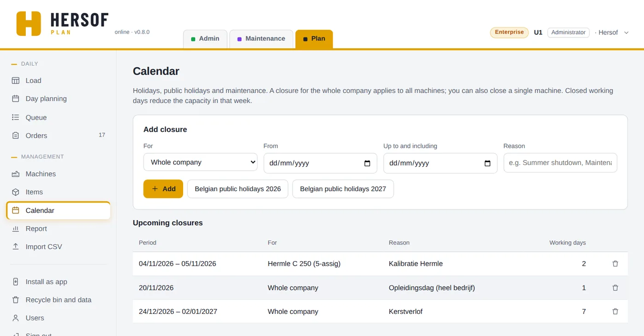This screenshot has width=644, height=336.
Task: Switch to the Maintenance tab
Action: pyautogui.click(x=261, y=39)
